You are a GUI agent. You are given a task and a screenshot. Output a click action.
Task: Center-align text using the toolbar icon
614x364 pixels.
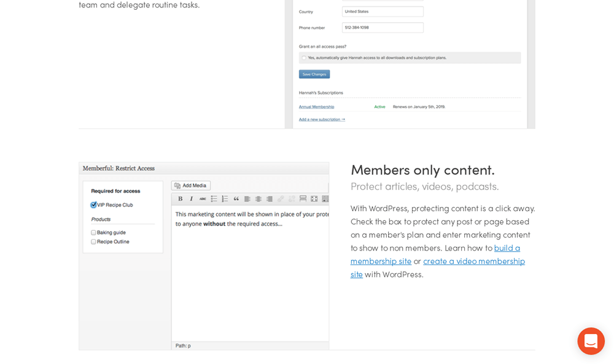click(258, 199)
